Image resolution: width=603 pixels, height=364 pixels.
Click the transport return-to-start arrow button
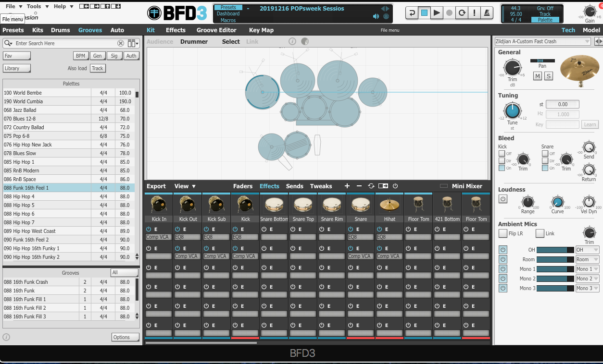click(412, 13)
